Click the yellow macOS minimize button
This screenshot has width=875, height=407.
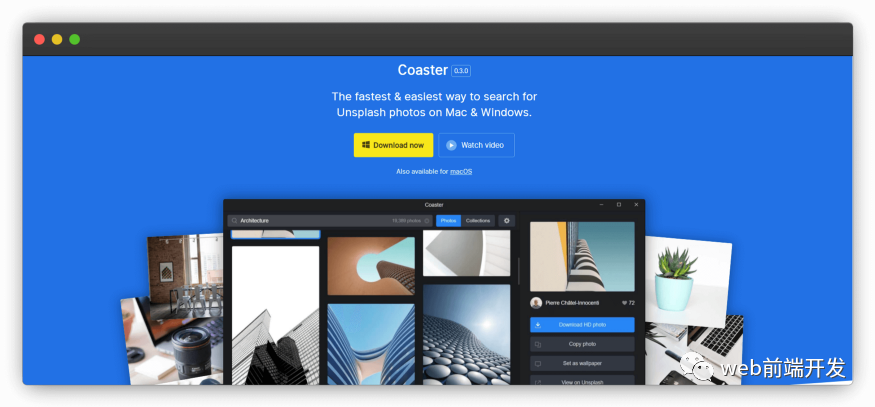57,39
